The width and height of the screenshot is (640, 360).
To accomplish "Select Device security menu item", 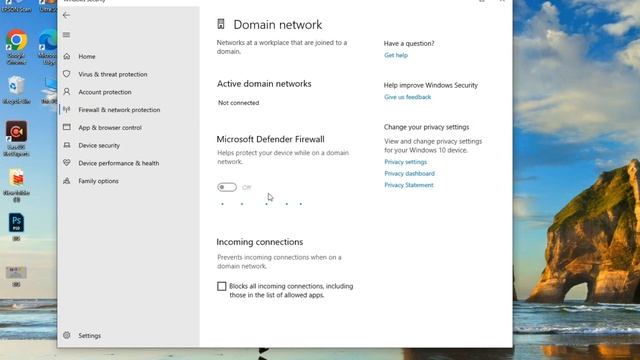I will 99,146.
